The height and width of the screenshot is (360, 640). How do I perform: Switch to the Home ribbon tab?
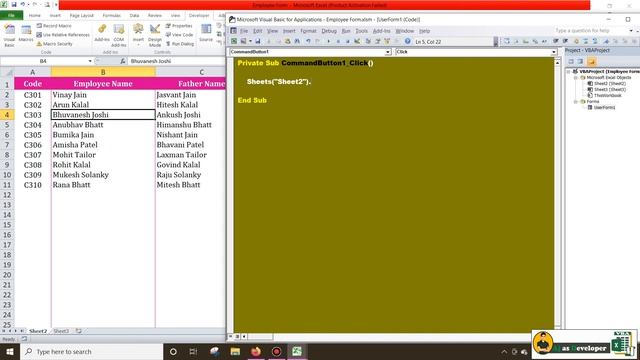[x=35, y=16]
